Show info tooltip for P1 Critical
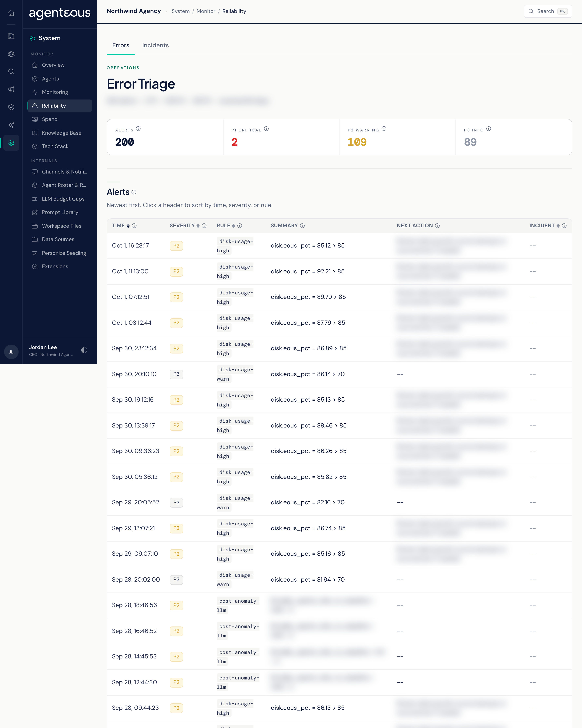Screen dimensions: 582x728 267,129
